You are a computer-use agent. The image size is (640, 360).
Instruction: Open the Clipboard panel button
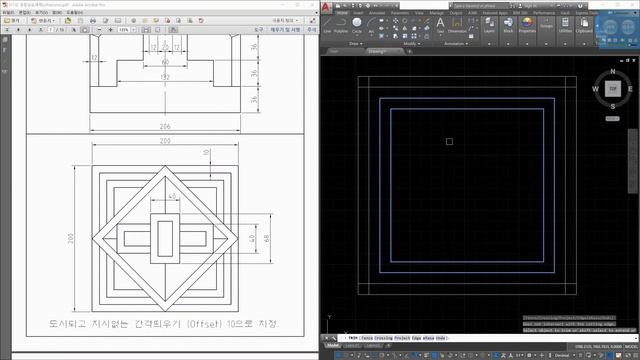click(584, 26)
